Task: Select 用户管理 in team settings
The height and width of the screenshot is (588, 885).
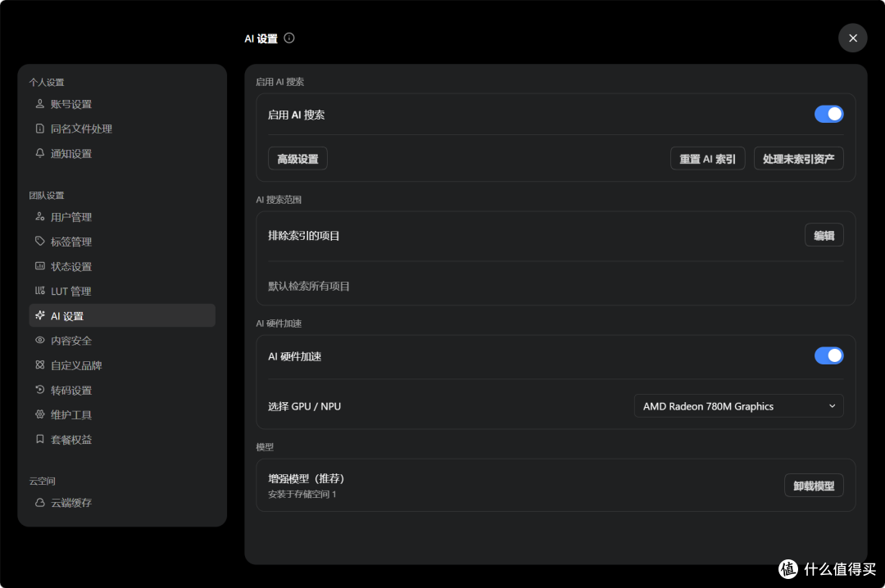Action: (122, 217)
